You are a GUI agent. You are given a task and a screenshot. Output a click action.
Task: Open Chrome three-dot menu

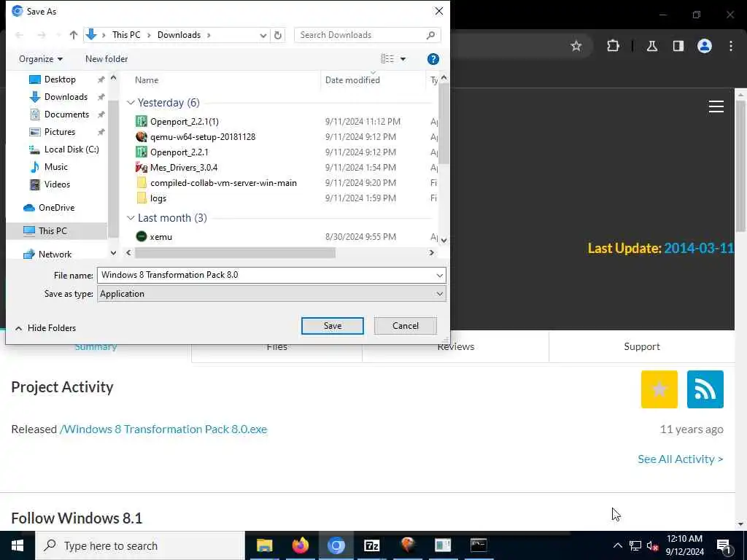(x=731, y=46)
